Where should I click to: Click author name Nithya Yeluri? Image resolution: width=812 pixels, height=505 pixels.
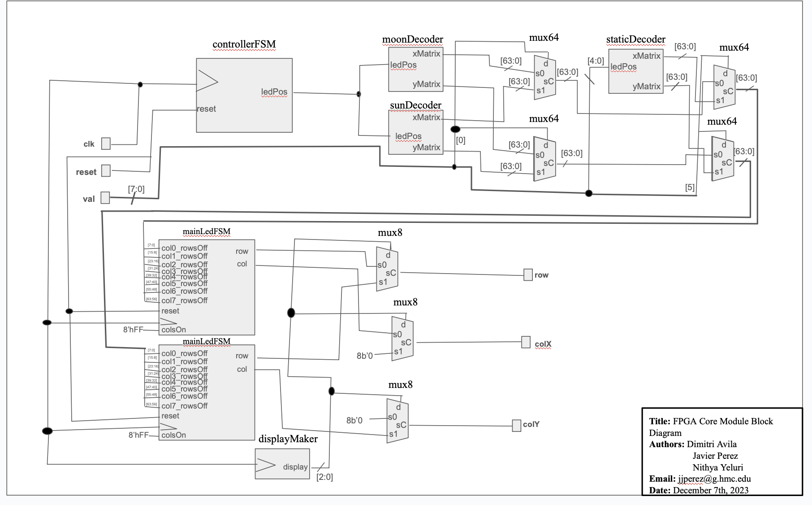click(718, 467)
